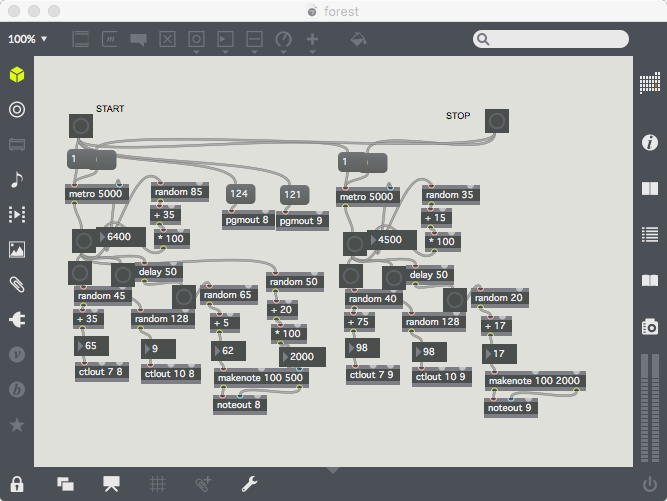Click the message box 121

click(294, 195)
